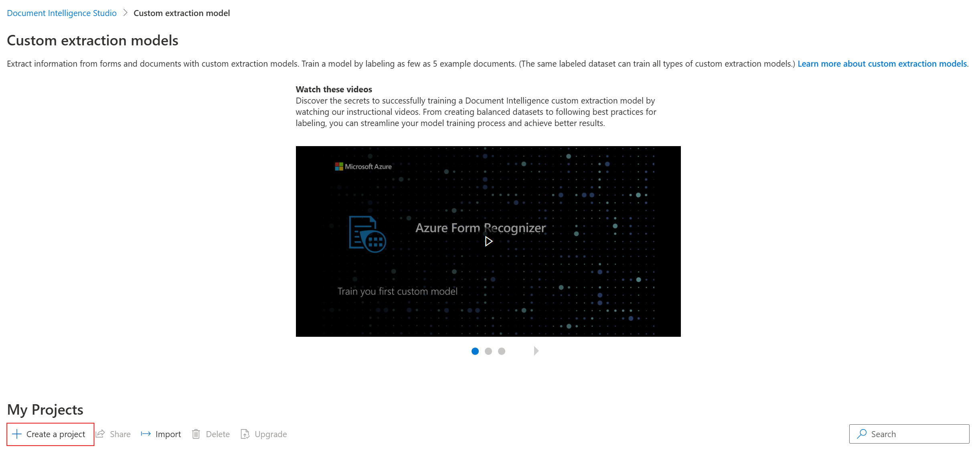Click Create a project button

point(49,434)
